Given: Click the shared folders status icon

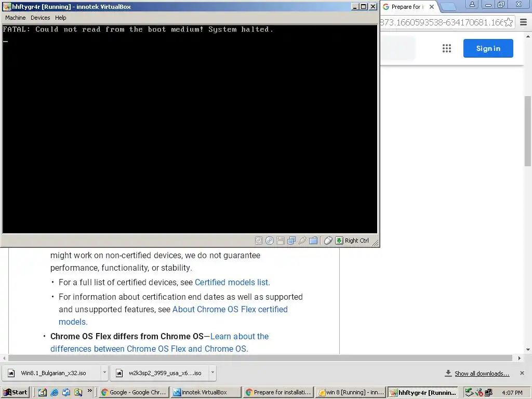Looking at the screenshot, I should (x=313, y=241).
